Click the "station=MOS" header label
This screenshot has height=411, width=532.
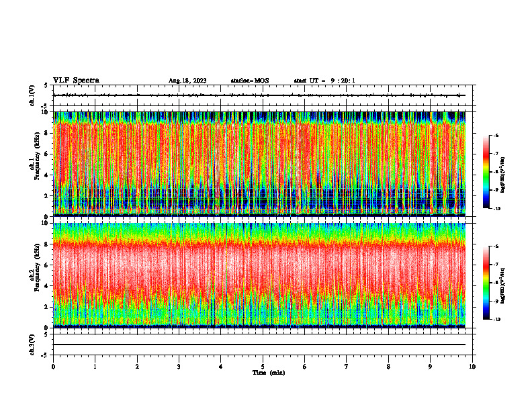pos(250,81)
